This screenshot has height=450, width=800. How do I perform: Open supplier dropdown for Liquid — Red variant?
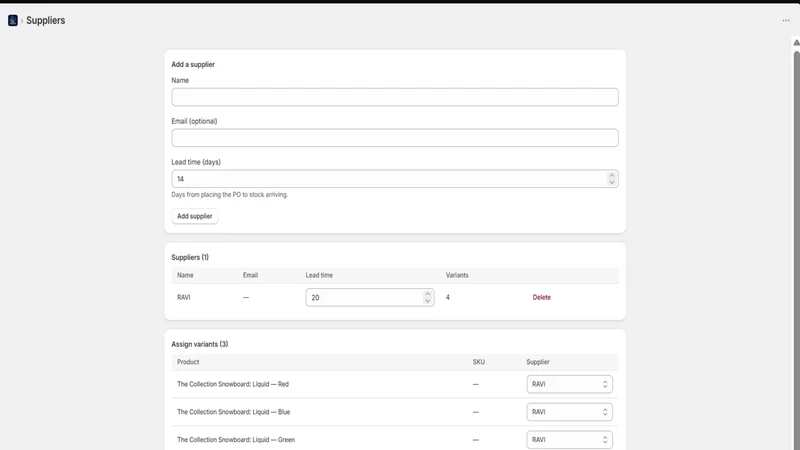coord(569,384)
